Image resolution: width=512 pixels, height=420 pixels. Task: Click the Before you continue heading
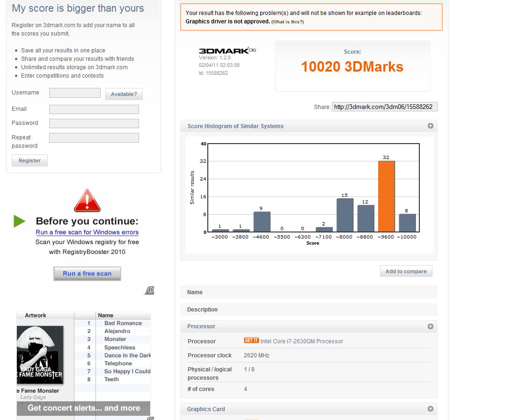point(87,221)
